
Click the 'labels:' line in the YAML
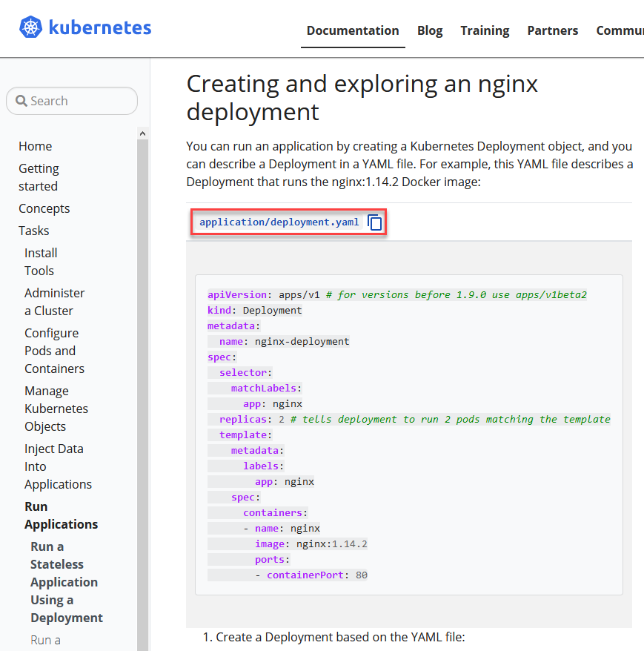[264, 466]
